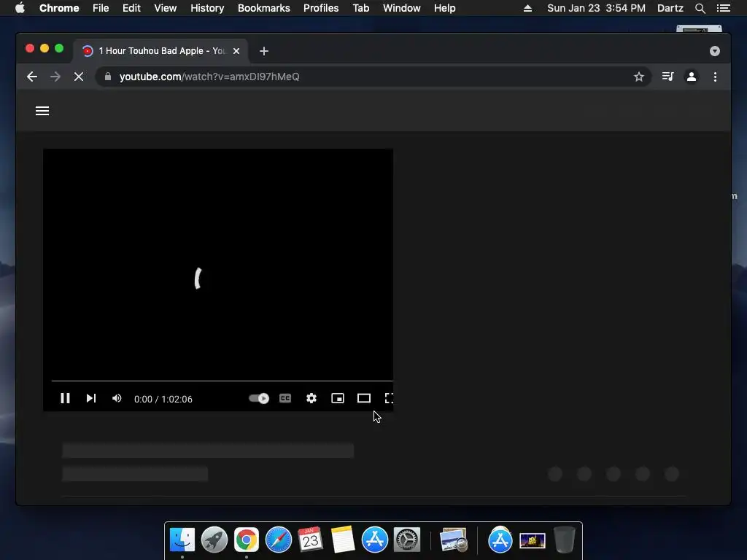Click the Dartz user name

point(670,8)
